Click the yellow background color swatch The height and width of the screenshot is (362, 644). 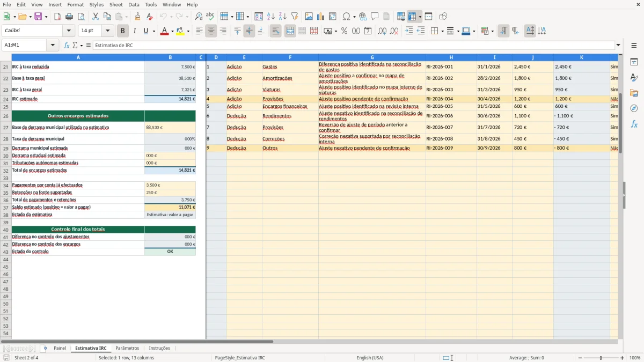pos(179,31)
